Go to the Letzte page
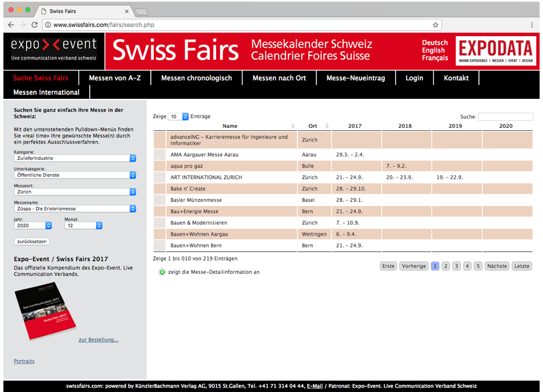The height and width of the screenshot is (392, 543). point(522,266)
